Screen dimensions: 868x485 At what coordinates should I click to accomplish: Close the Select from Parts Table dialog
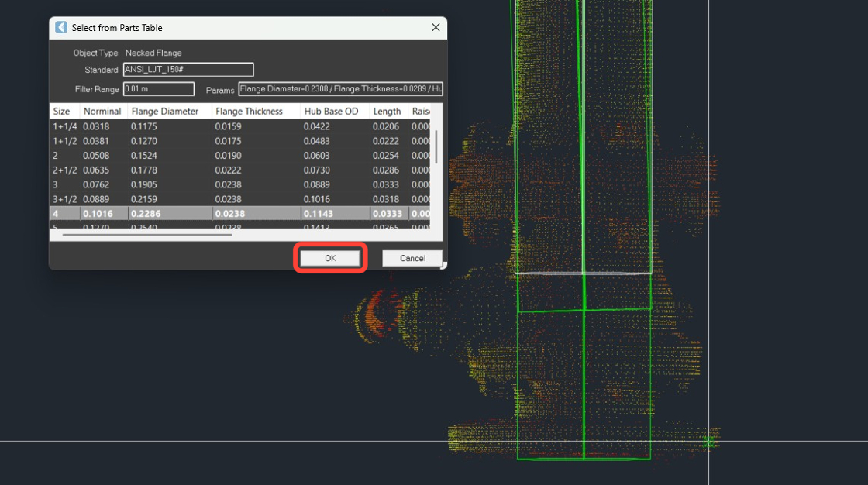[x=436, y=27]
